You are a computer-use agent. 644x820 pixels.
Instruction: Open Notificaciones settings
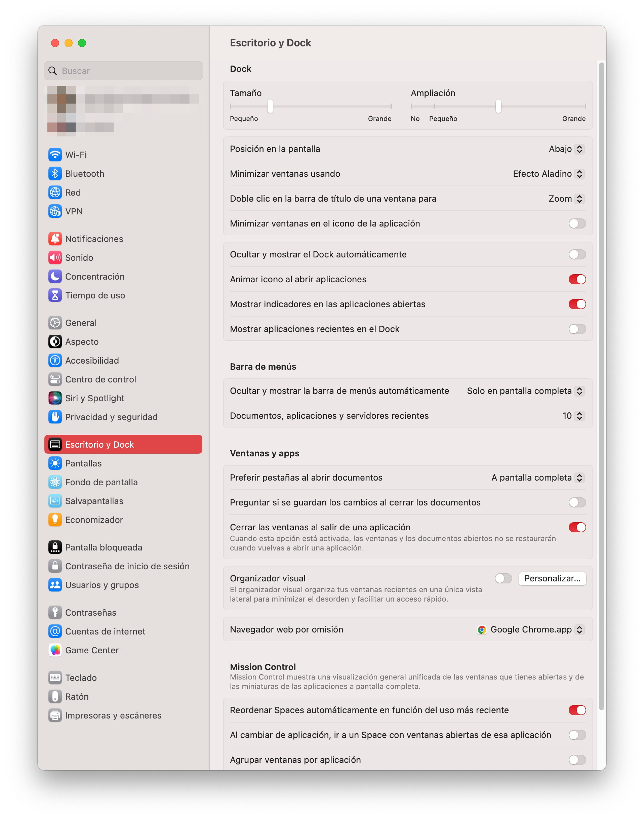point(55,239)
